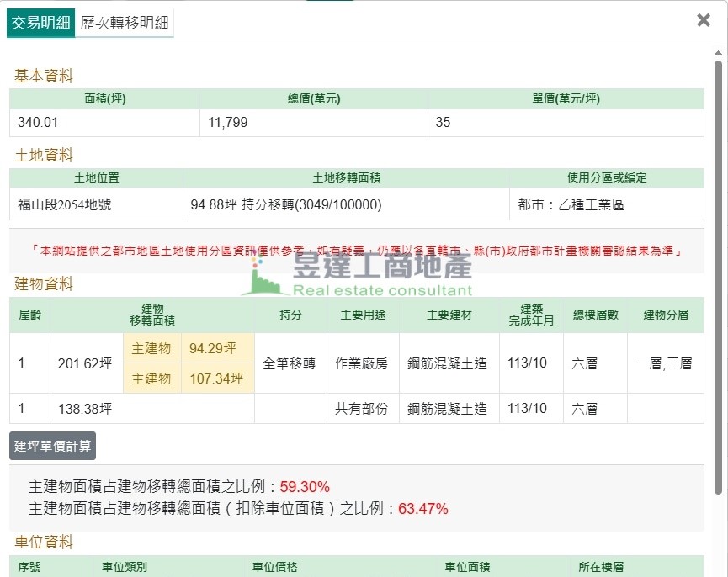Switch to the 交易明細 tab
This screenshot has height=577, width=728.
pos(40,23)
